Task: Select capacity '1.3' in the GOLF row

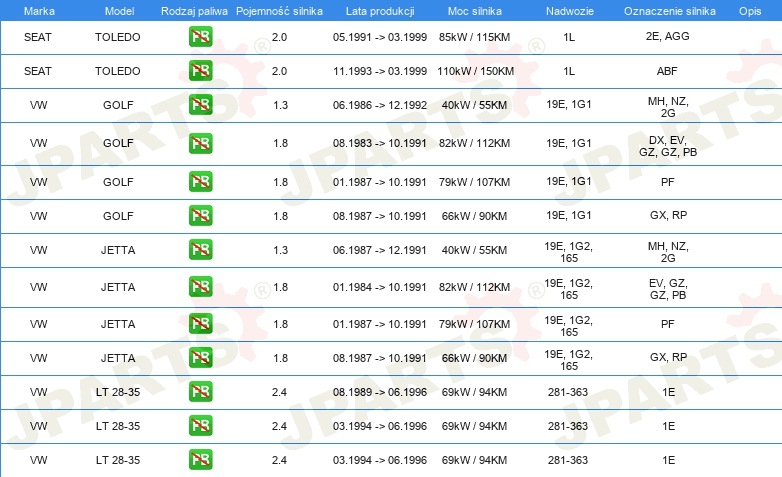Action: [x=280, y=105]
